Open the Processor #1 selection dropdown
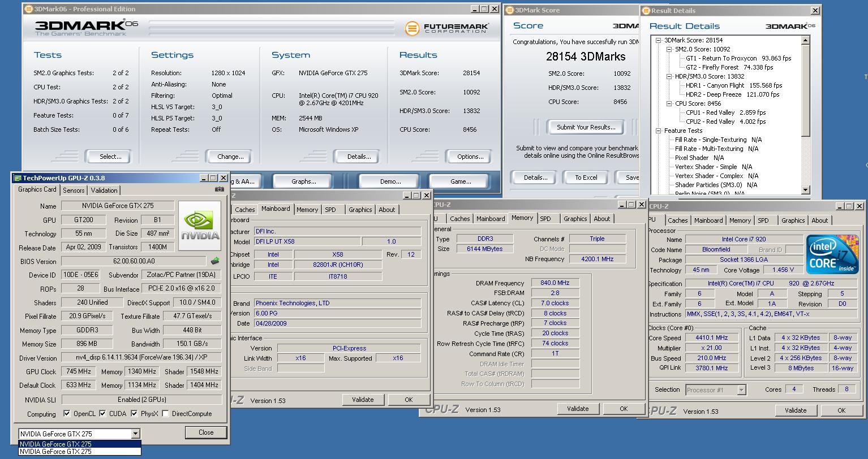868x459 pixels. [x=741, y=389]
